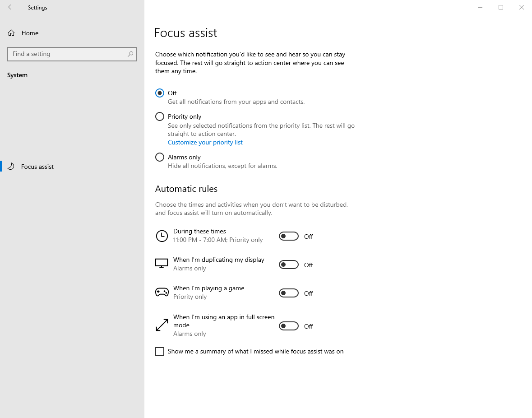Open the Focus assist sidebar item
Screen dimensions: 532x418
point(37,167)
